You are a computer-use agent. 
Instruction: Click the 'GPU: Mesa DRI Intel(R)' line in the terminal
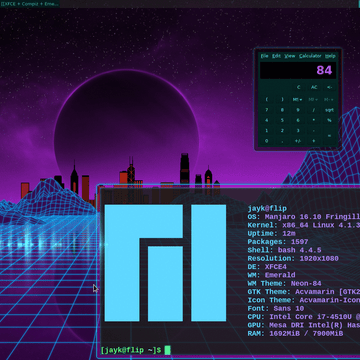tap(304, 325)
